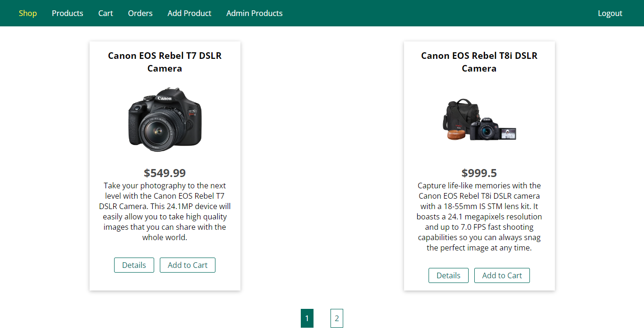Select the T8i product card
The height and width of the screenshot is (331, 644).
tap(479, 165)
